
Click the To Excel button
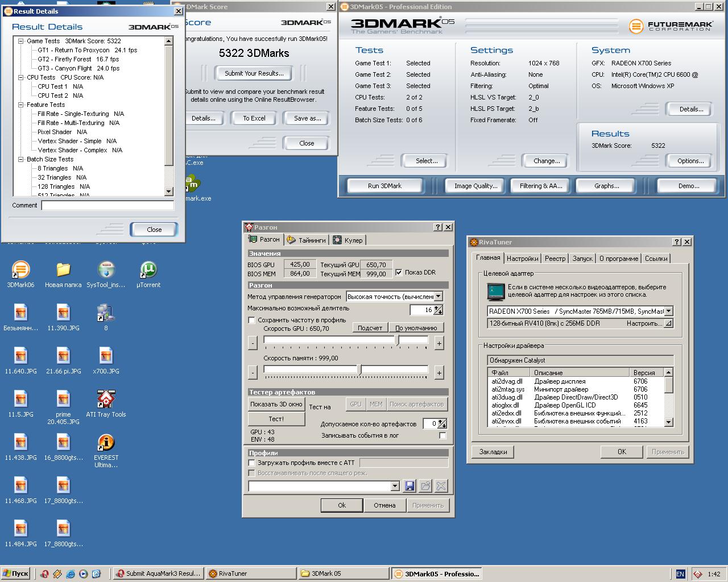(x=254, y=118)
